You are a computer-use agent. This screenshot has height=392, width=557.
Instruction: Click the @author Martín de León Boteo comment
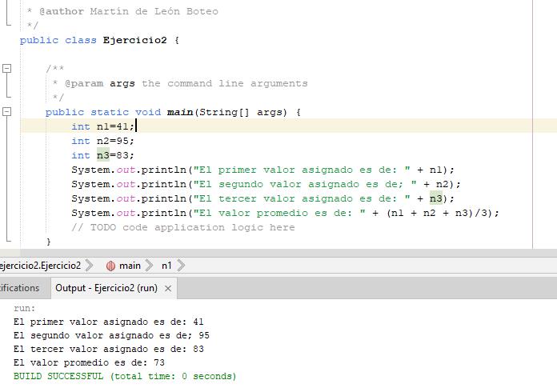point(123,11)
